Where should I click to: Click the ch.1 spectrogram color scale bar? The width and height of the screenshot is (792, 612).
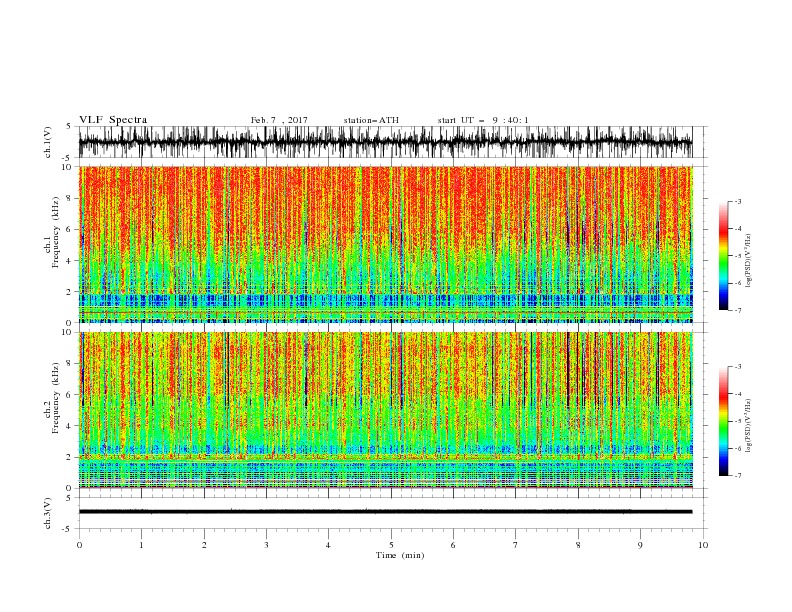[723, 256]
